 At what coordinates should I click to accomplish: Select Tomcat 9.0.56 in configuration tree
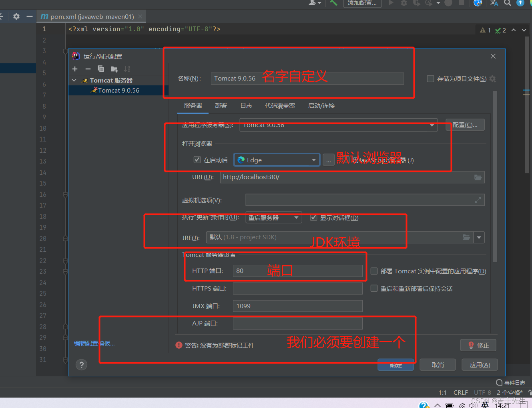118,91
